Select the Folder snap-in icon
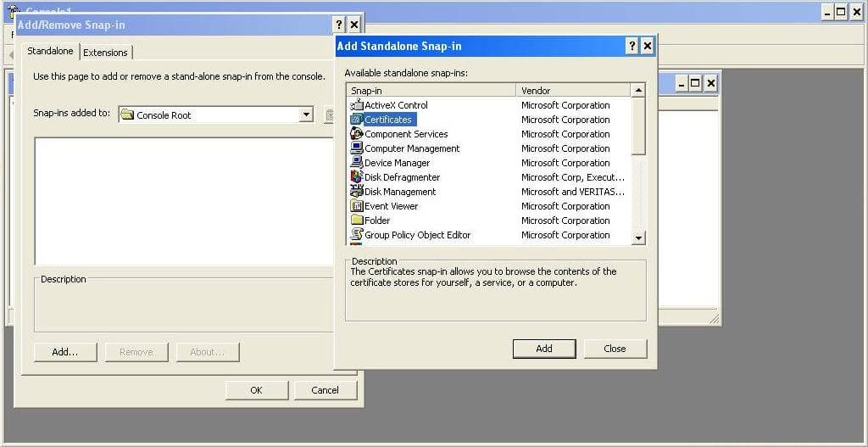The image size is (868, 447). pos(357,221)
